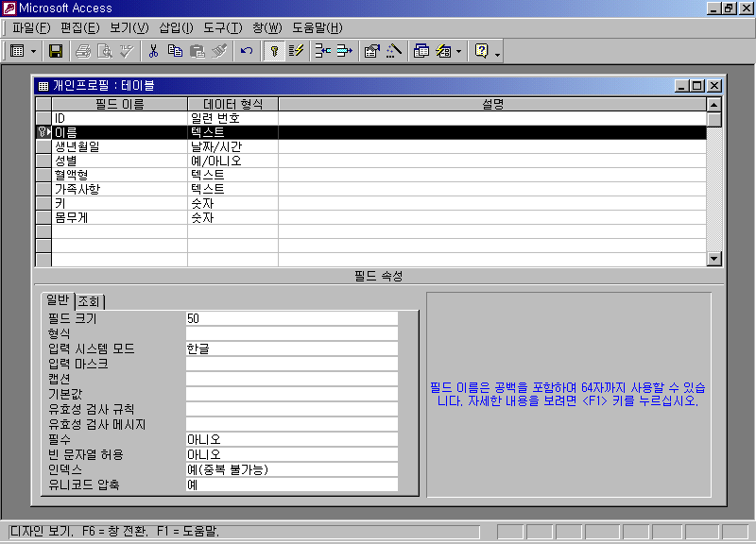Click the 필수 property field
This screenshot has height=544, width=756.
point(292,439)
